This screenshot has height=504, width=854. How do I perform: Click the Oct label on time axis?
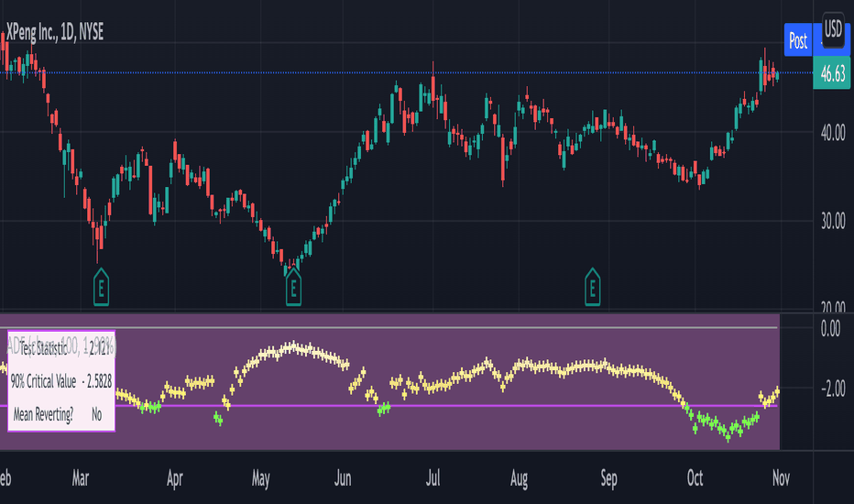pyautogui.click(x=695, y=478)
